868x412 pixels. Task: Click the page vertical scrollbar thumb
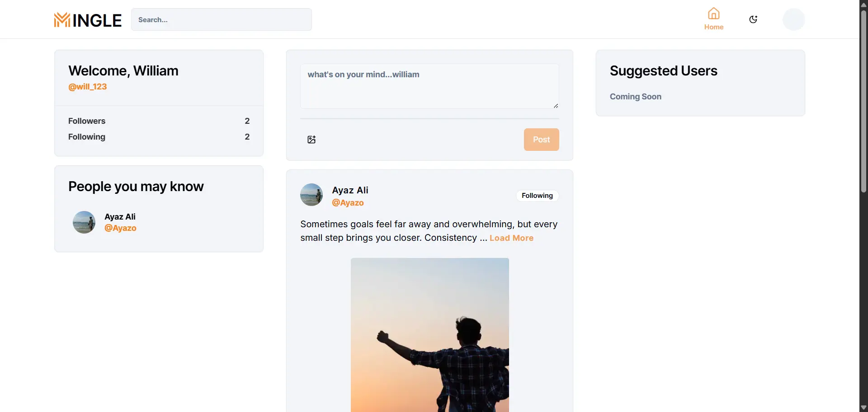(x=863, y=99)
